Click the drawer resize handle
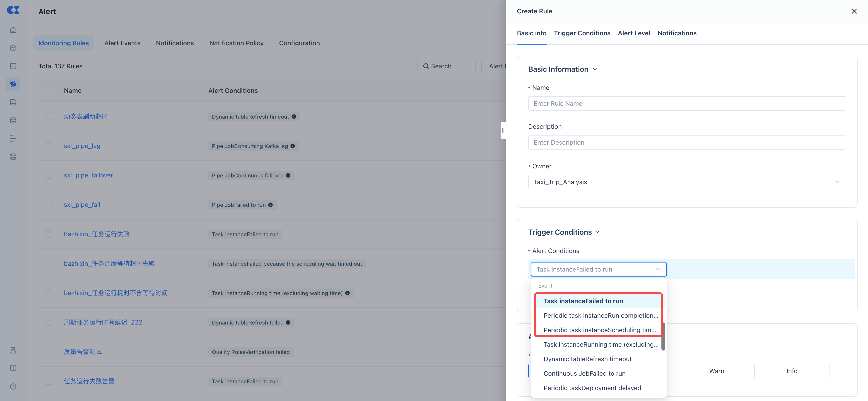The image size is (868, 401). tap(503, 130)
